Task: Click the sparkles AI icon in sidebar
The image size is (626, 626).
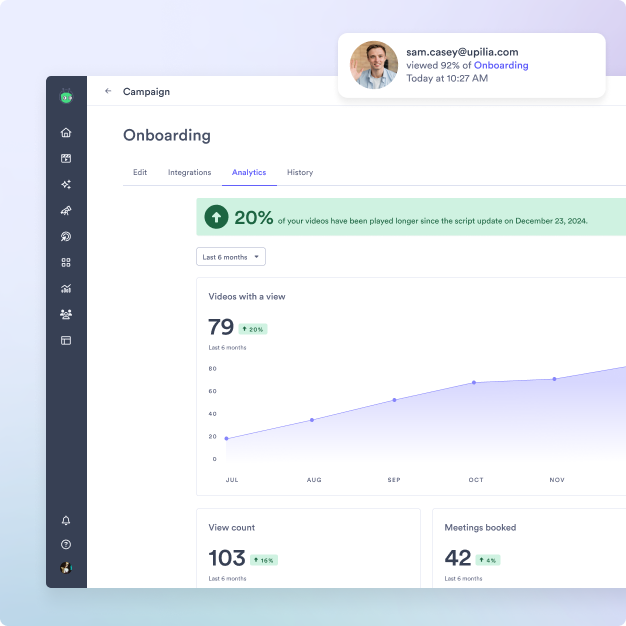Action: (x=66, y=185)
